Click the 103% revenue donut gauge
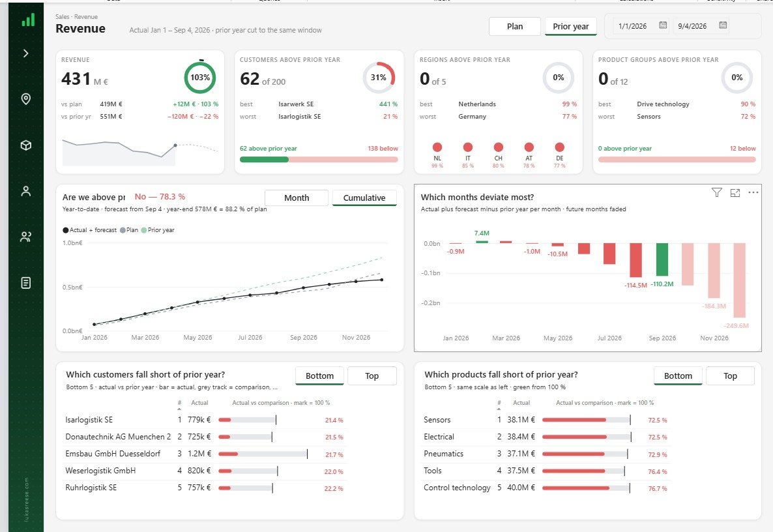This screenshot has height=532, width=773. coord(199,78)
